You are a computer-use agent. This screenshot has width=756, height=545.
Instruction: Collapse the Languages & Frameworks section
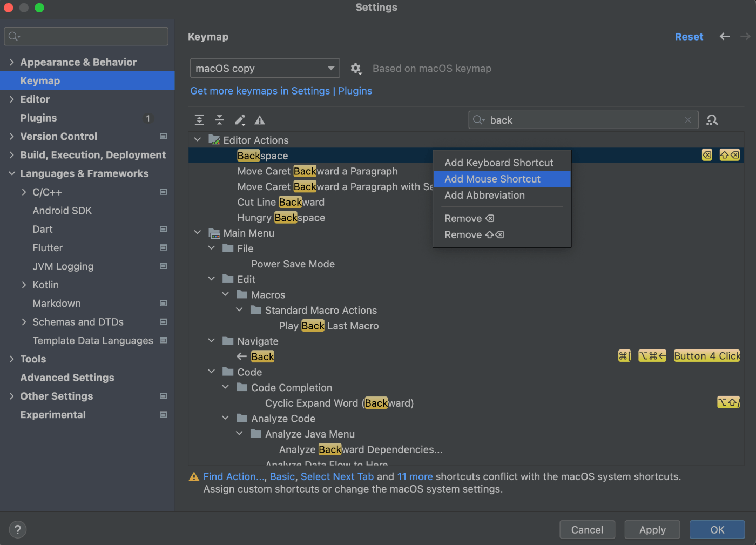tap(12, 173)
